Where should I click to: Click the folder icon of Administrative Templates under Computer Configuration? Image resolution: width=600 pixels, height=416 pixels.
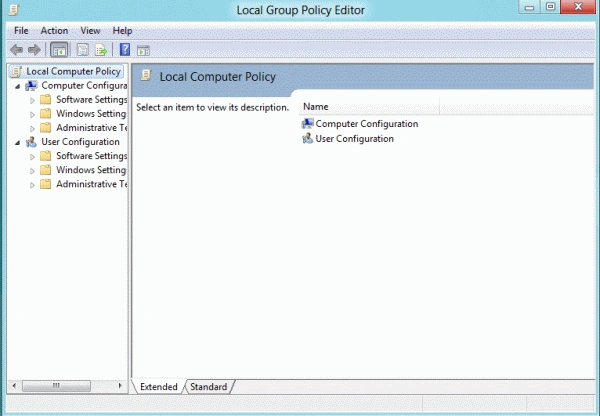pyautogui.click(x=46, y=128)
